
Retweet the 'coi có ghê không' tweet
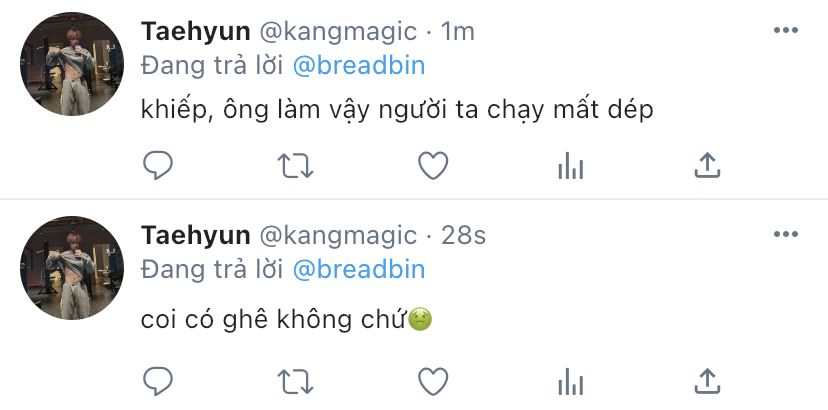(296, 381)
